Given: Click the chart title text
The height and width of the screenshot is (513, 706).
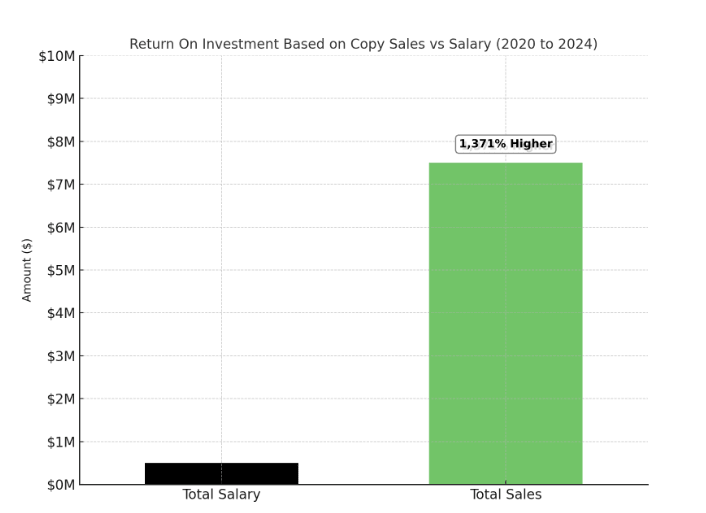Looking at the screenshot, I should click(x=363, y=44).
